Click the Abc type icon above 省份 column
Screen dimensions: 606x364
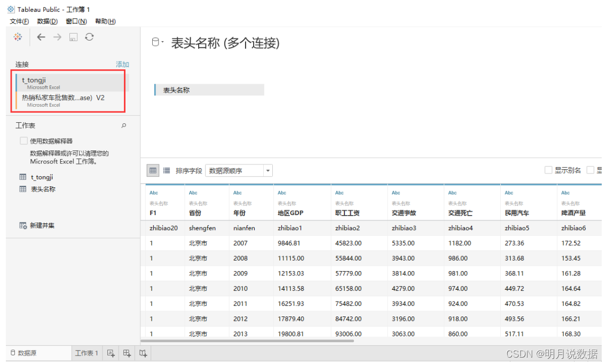pyautogui.click(x=193, y=193)
